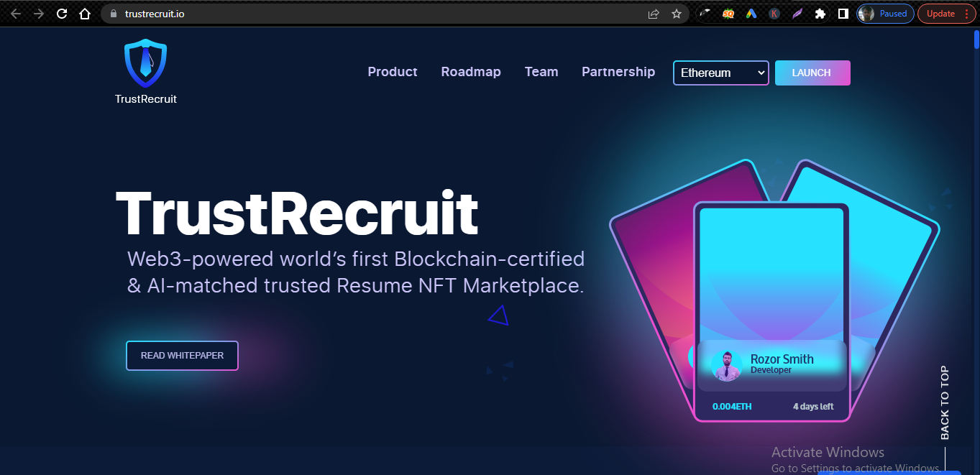Viewport: 980px width, 475px height.
Task: Click Rozor Smith's avatar on the card
Action: click(727, 365)
